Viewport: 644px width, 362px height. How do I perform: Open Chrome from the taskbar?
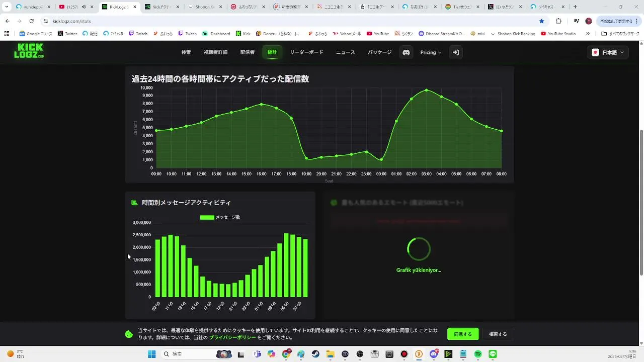pyautogui.click(x=286, y=354)
